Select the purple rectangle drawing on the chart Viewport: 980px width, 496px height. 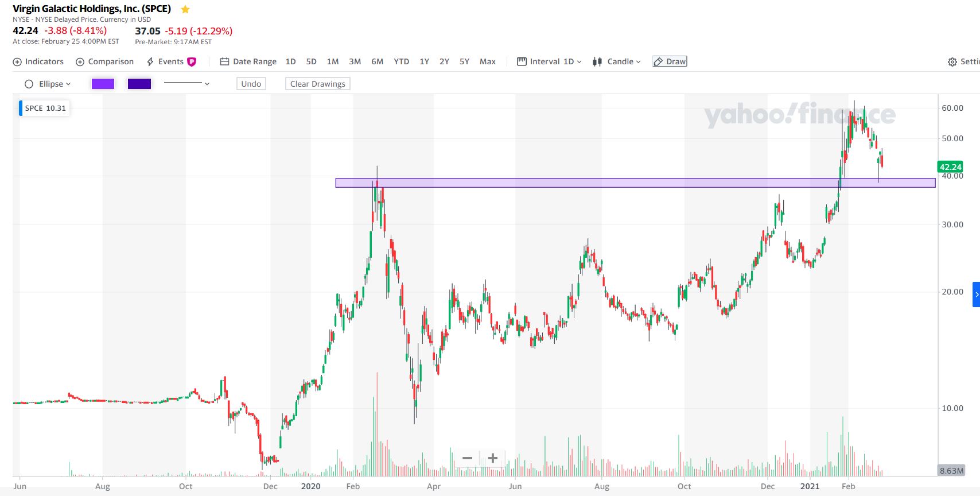[635, 183]
